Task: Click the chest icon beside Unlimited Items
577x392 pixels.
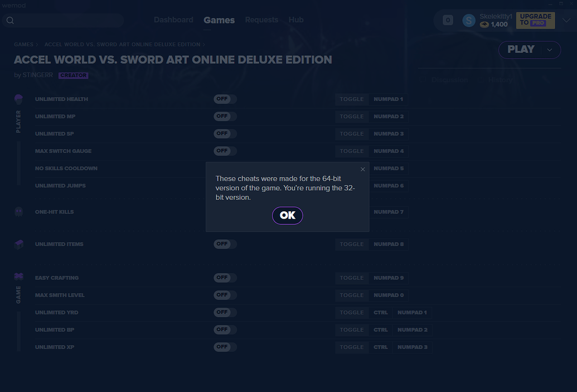Action: pyautogui.click(x=18, y=244)
